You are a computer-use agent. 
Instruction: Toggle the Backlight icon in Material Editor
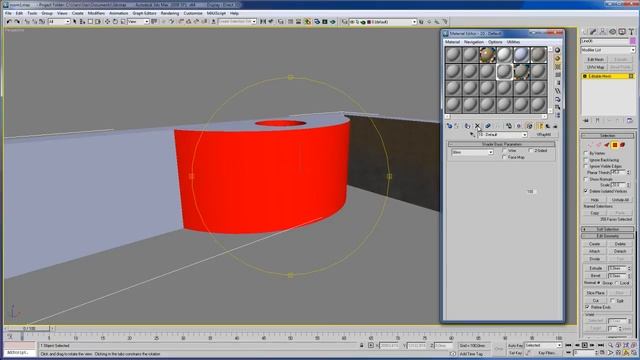click(x=558, y=58)
